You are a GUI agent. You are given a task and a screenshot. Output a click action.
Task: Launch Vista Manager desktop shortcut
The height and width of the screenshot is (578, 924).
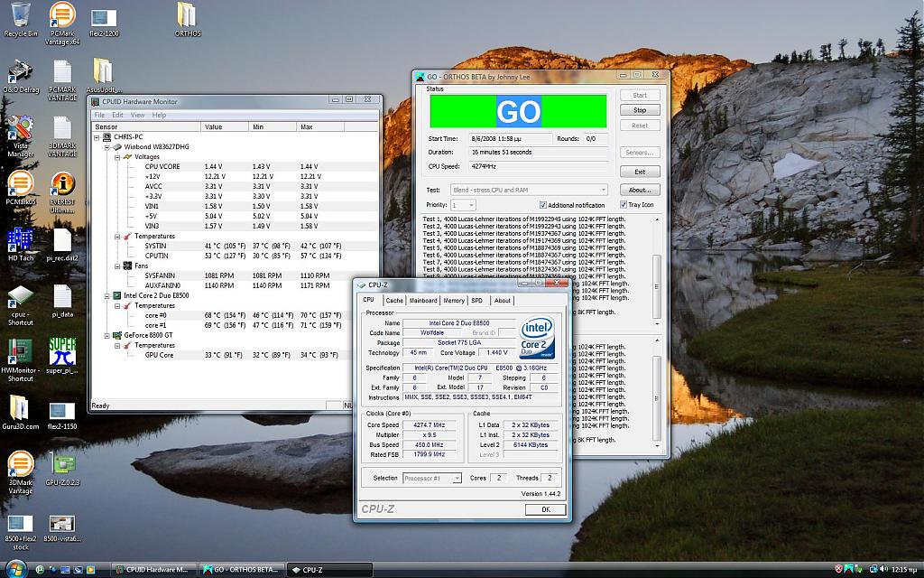click(21, 136)
